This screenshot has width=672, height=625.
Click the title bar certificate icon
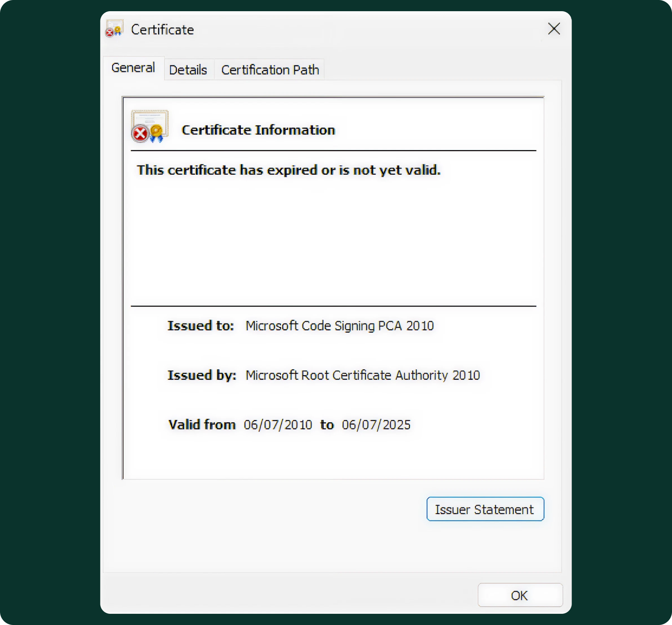click(x=114, y=28)
